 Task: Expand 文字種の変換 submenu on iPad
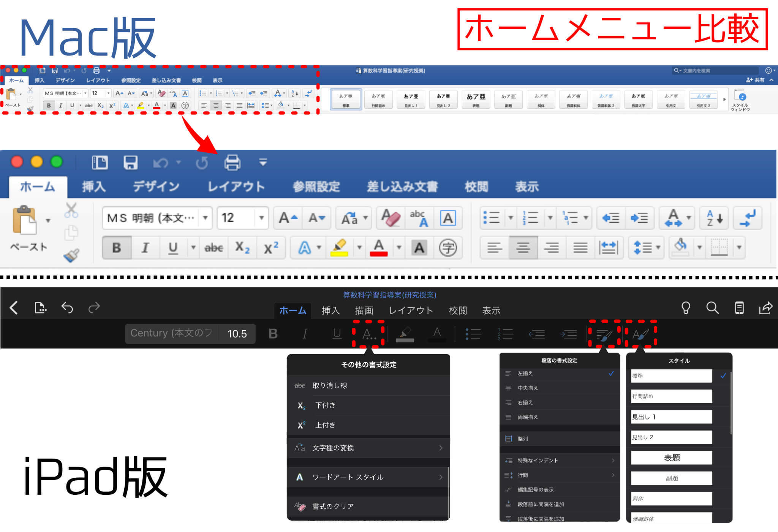(x=368, y=448)
